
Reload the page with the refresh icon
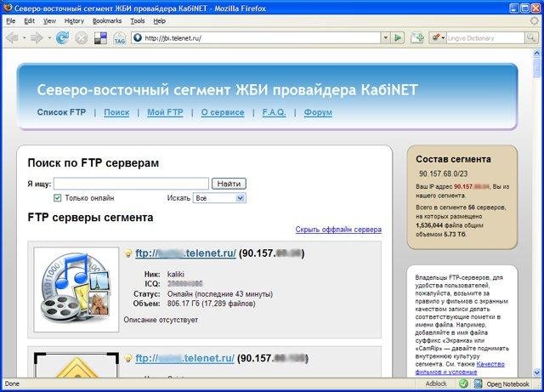coord(62,38)
